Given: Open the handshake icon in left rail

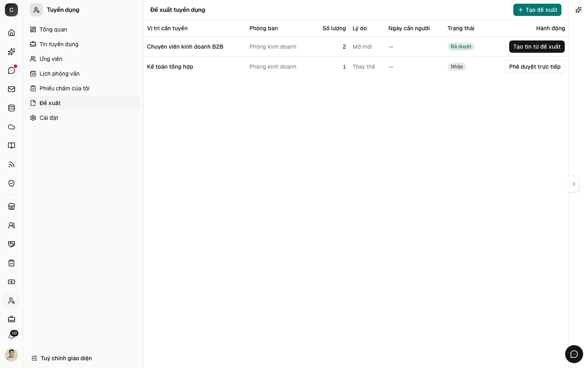Looking at the screenshot, I should pyautogui.click(x=11, y=244).
